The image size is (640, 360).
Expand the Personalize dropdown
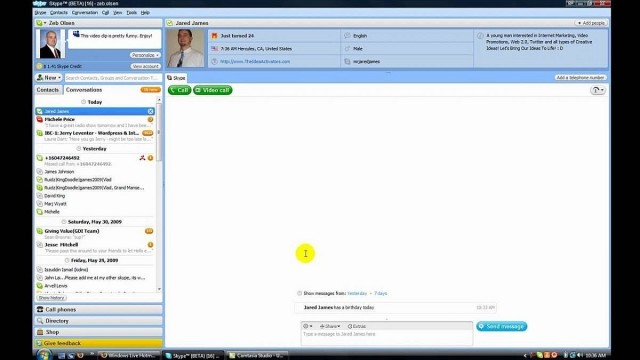click(x=145, y=55)
